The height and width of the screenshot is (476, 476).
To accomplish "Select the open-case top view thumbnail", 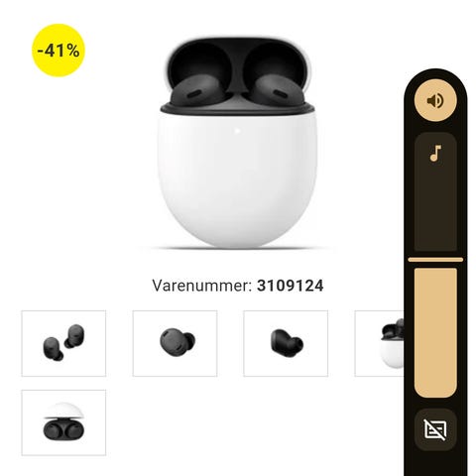I will click(63, 422).
